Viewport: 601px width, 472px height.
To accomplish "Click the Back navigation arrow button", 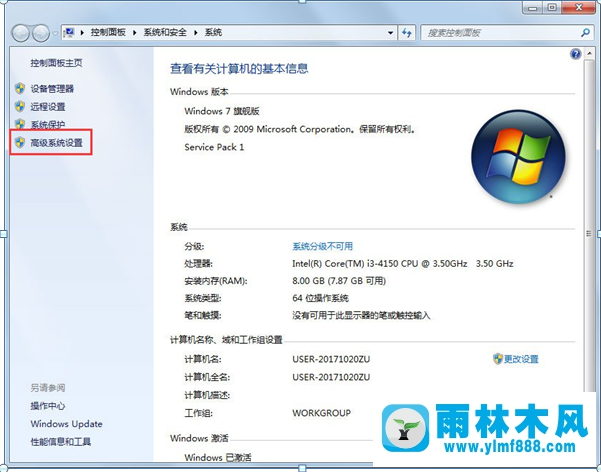I will [20, 33].
